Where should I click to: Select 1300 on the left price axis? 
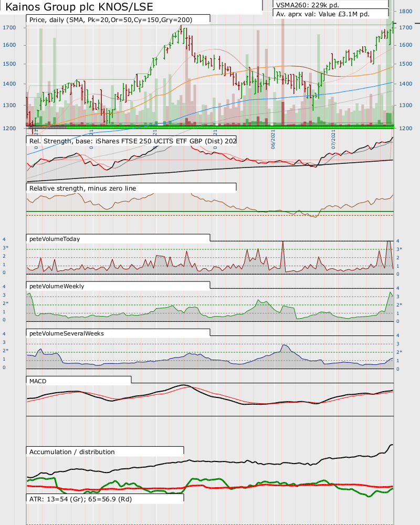9,105
